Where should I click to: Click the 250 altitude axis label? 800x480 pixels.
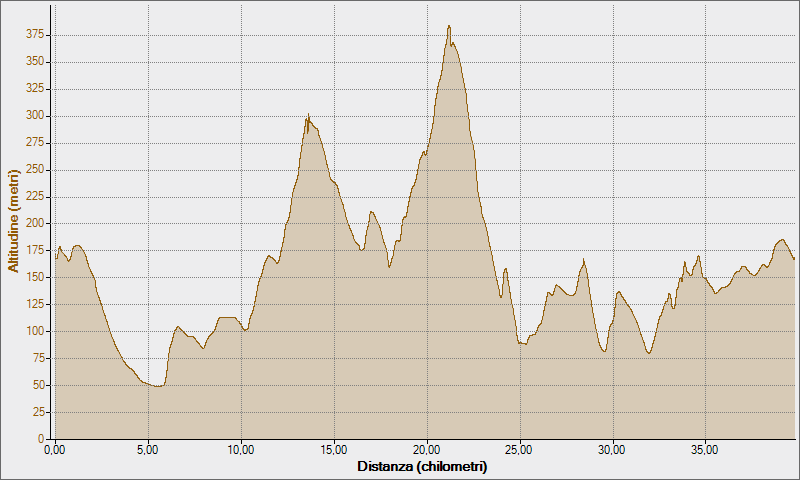coord(35,170)
